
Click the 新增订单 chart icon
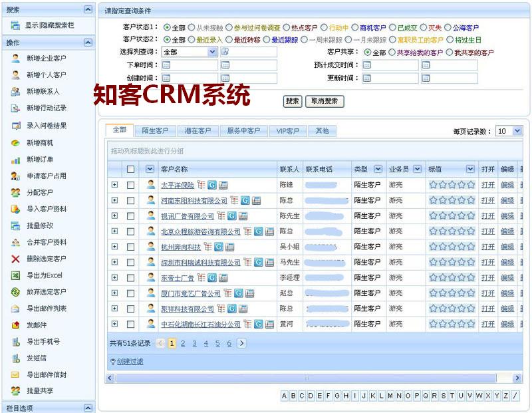click(15, 160)
